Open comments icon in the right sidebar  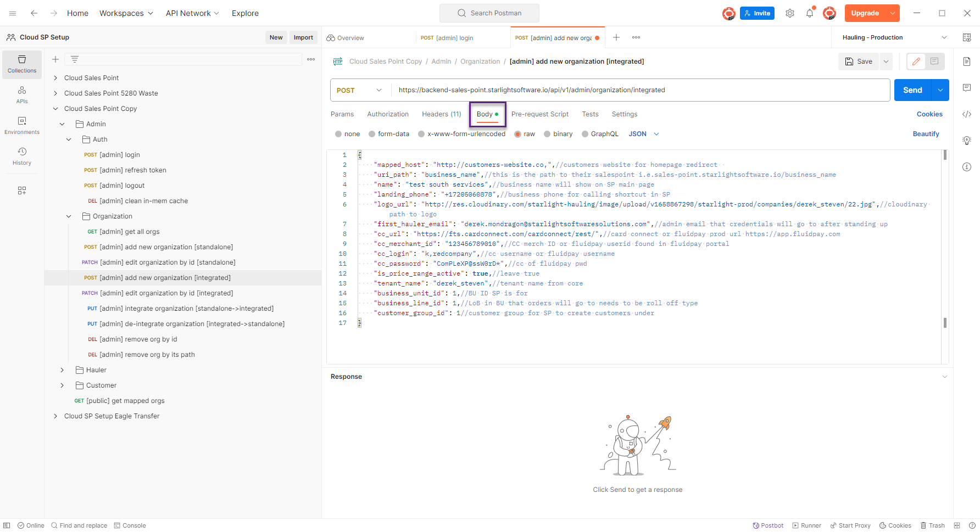pos(967,88)
